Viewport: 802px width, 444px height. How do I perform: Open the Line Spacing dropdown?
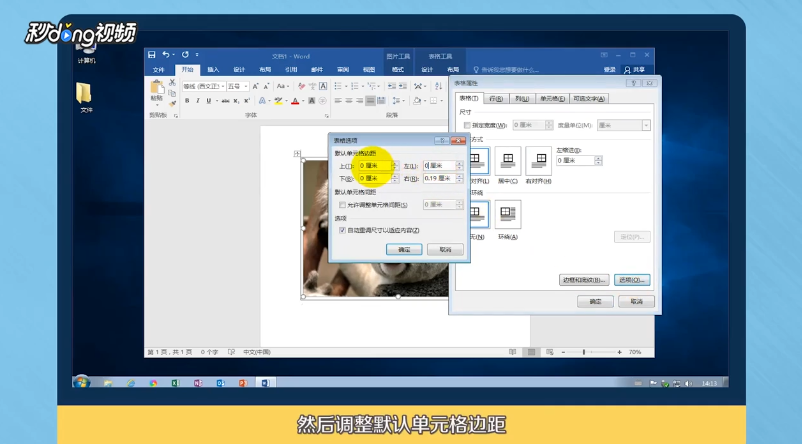coord(398,101)
